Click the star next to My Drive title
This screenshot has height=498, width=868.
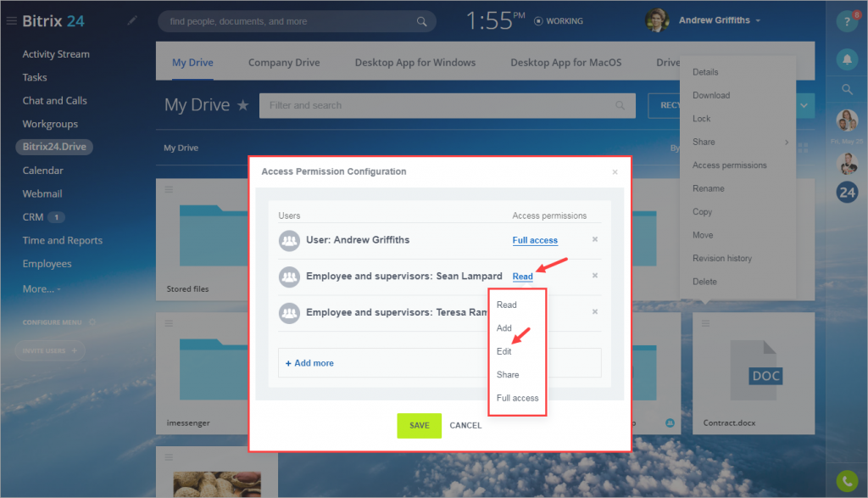(242, 104)
